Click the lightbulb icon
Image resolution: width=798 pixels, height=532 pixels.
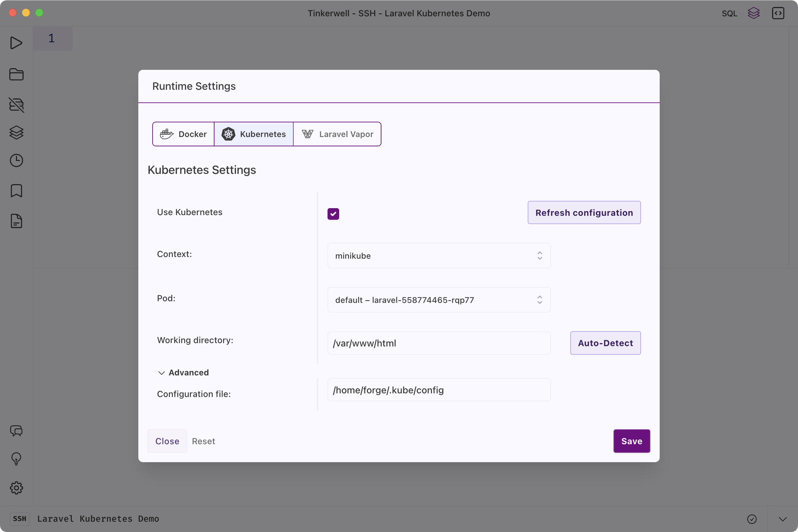[16, 459]
